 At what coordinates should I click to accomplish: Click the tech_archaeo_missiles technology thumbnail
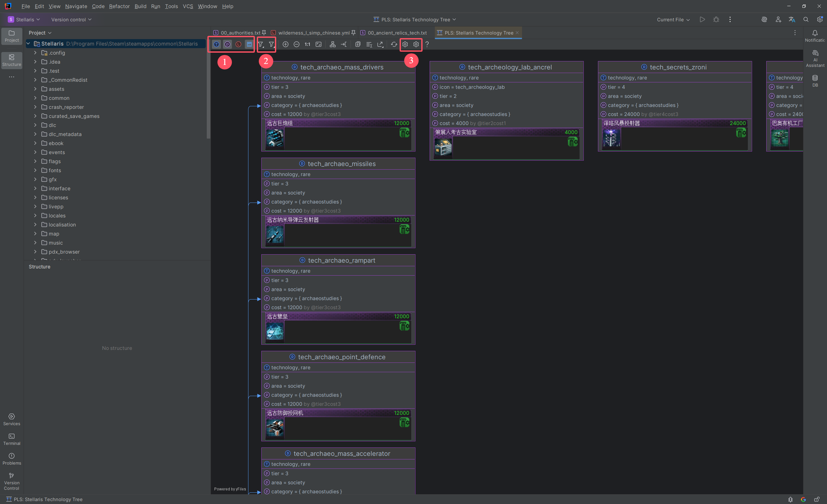[x=275, y=234]
